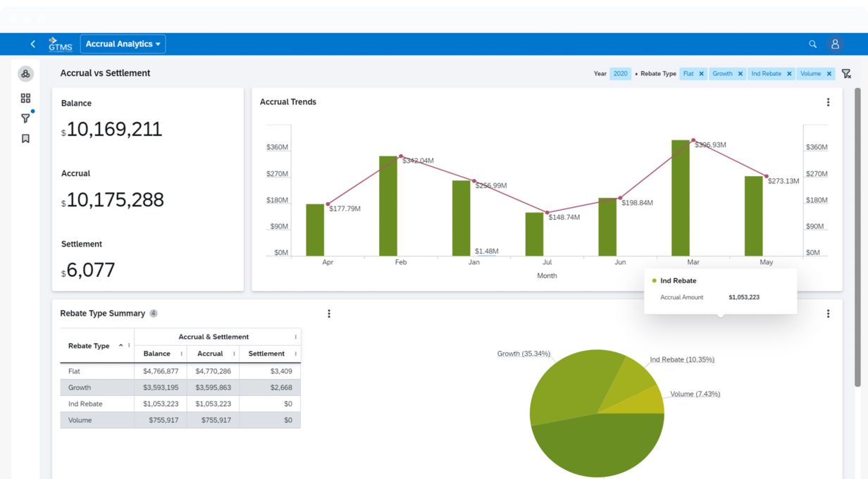Open the search magnifier icon
Viewport: 868px width, 479px height.
[x=812, y=44]
